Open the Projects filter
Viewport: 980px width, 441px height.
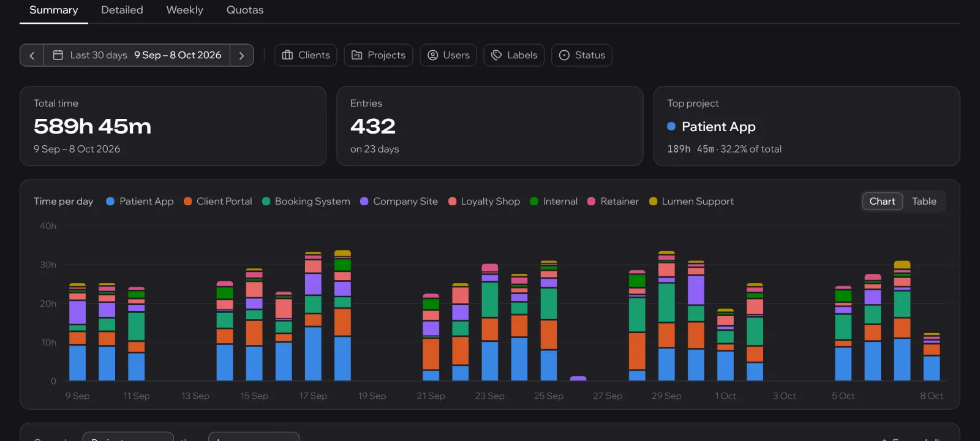pos(379,55)
